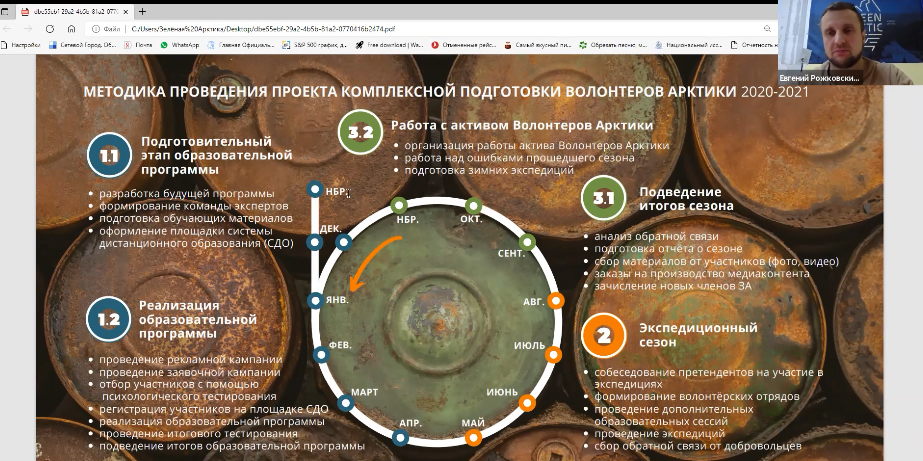
Task: Open a new browser tab
Action: coord(142,12)
